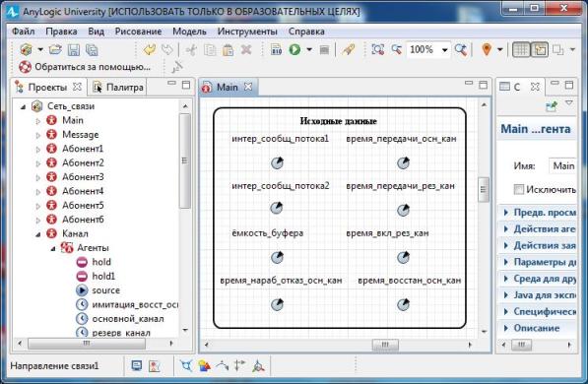This screenshot has width=588, height=384.
Task: Click the Zoom to fit icon
Action: click(x=377, y=49)
